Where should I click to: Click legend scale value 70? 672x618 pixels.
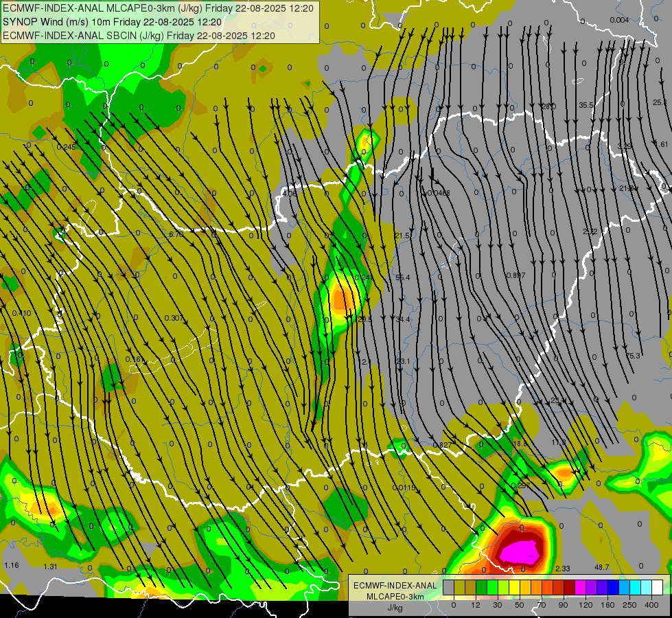click(542, 605)
